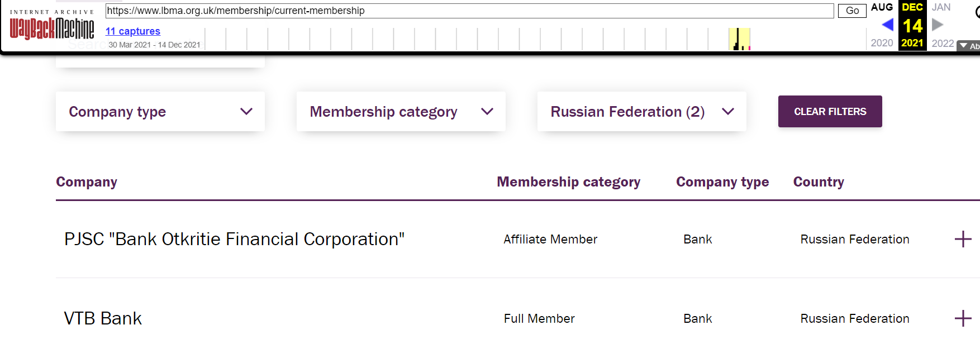
Task: Open the Membership category filter dropdown
Action: [401, 112]
